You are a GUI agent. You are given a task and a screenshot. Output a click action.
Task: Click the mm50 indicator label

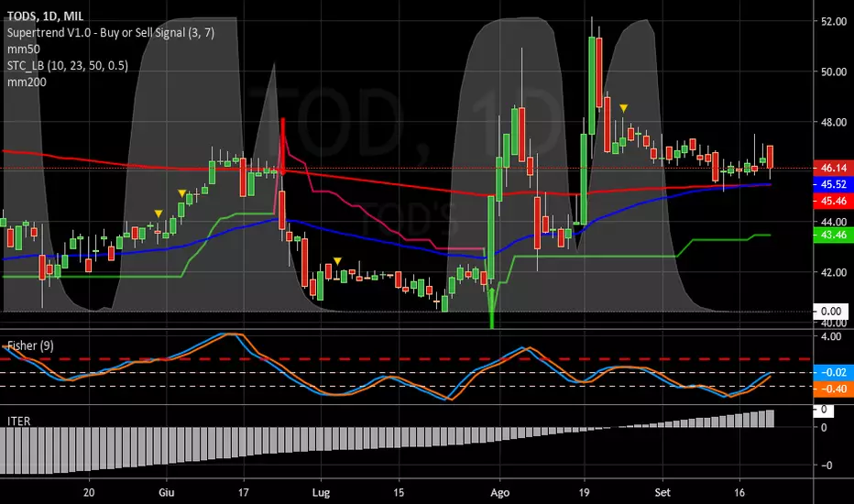[x=24, y=49]
